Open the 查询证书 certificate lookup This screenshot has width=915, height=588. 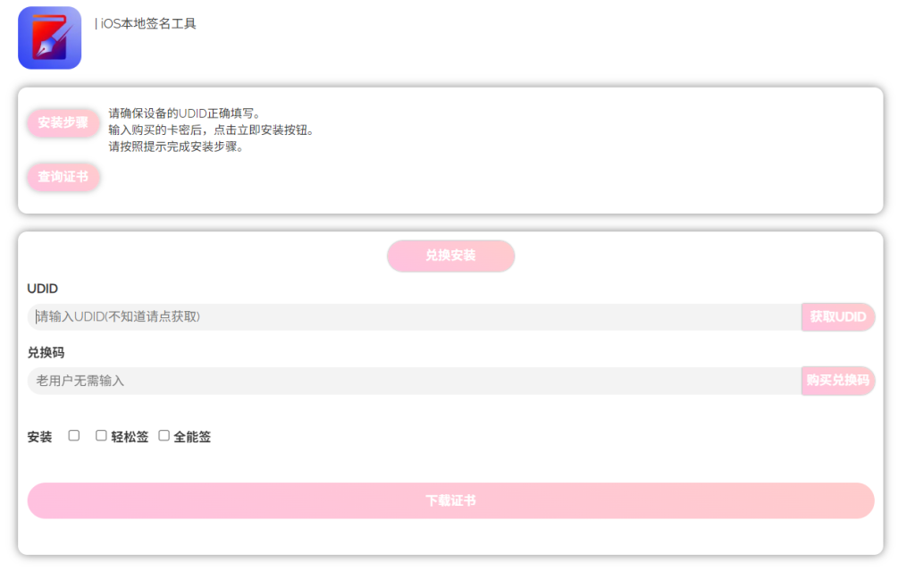[x=63, y=177]
